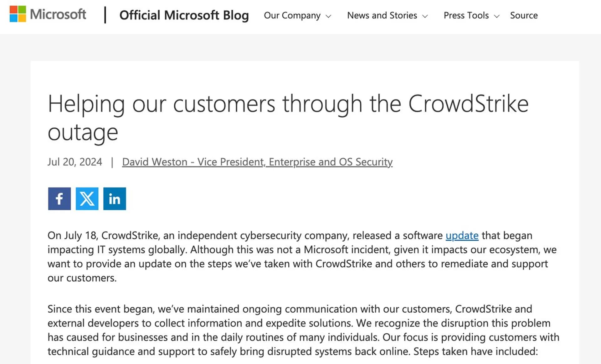Open David Weston author link
The width and height of the screenshot is (601, 364).
point(257,162)
